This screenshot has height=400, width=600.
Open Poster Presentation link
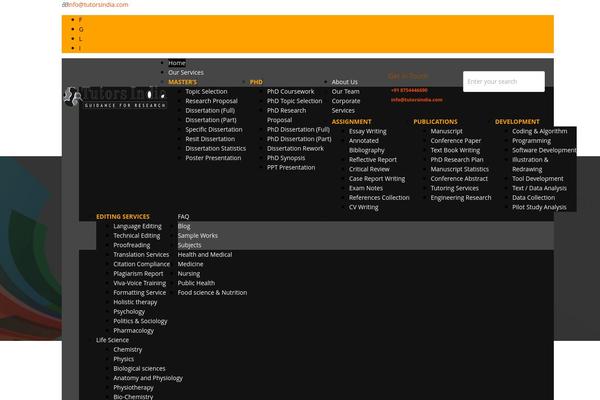point(214,158)
